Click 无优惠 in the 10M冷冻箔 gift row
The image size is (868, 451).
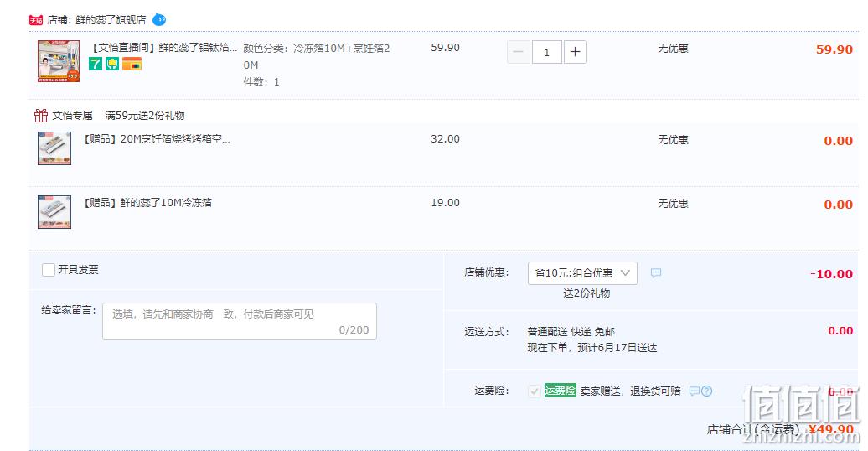[x=673, y=204]
